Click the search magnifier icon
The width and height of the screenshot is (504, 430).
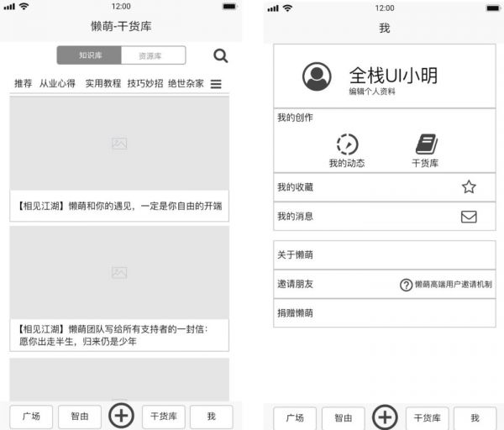(220, 56)
